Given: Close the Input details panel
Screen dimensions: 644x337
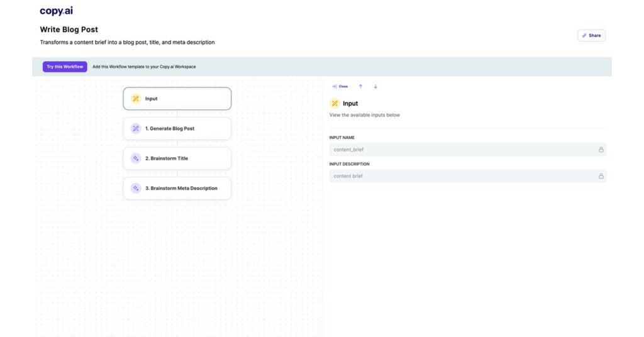Looking at the screenshot, I should pyautogui.click(x=340, y=86).
